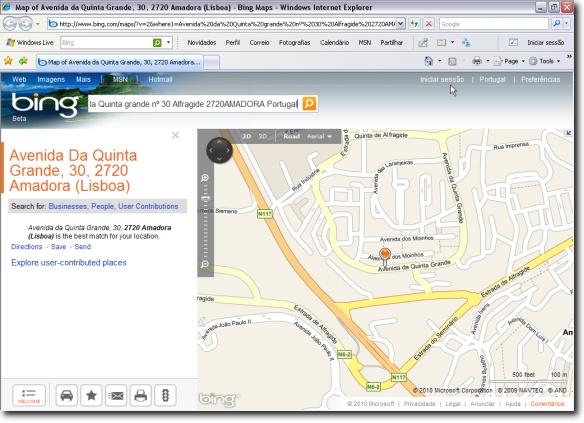
Task: Open the Web tab in Bing header
Action: [19, 79]
